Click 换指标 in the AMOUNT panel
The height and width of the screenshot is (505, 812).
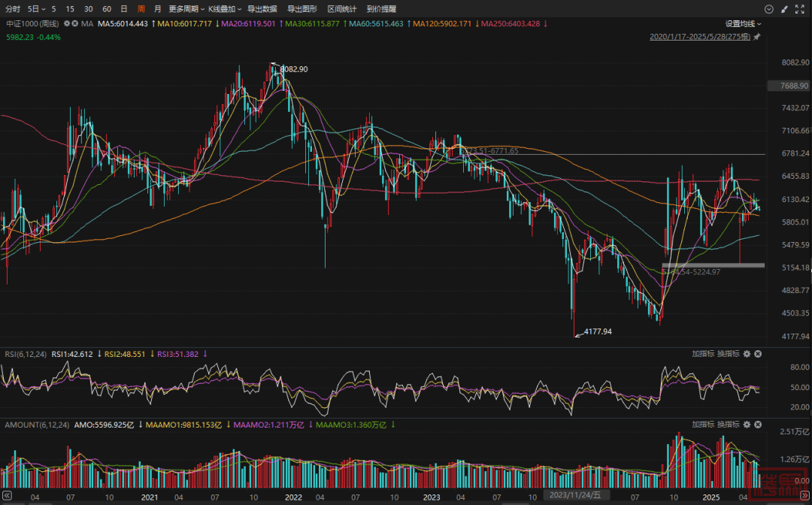729,425
